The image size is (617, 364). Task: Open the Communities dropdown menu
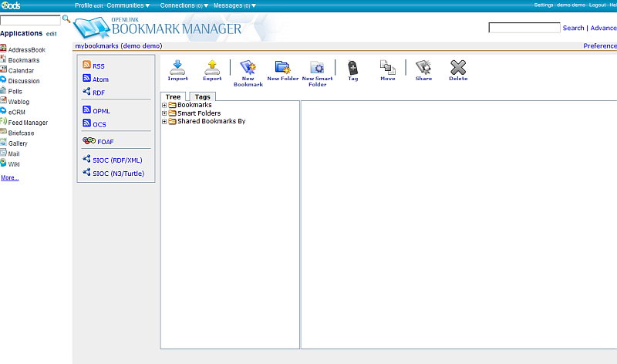tap(128, 5)
